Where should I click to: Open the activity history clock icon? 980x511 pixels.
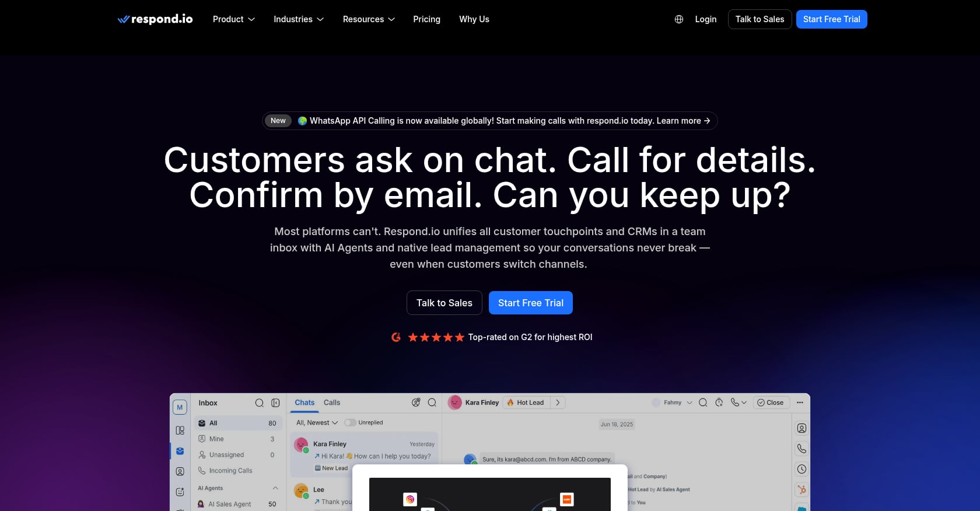(802, 469)
